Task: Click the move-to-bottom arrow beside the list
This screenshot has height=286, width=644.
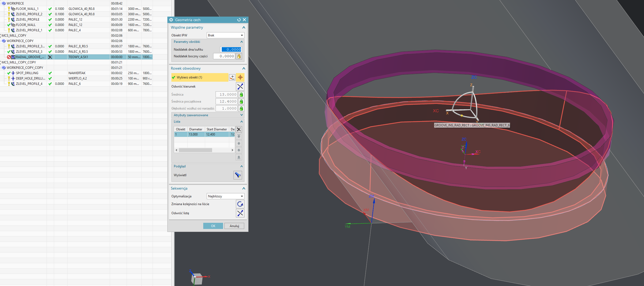Action: [x=239, y=157]
